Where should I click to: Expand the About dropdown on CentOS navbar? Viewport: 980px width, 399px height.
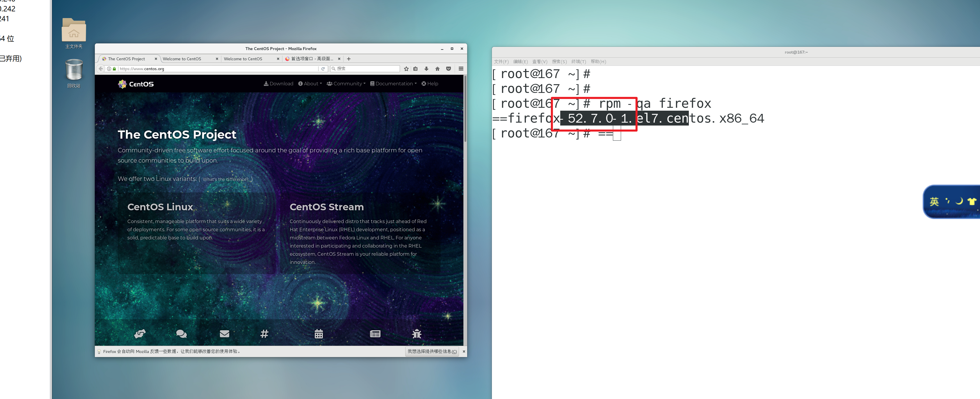[310, 84]
